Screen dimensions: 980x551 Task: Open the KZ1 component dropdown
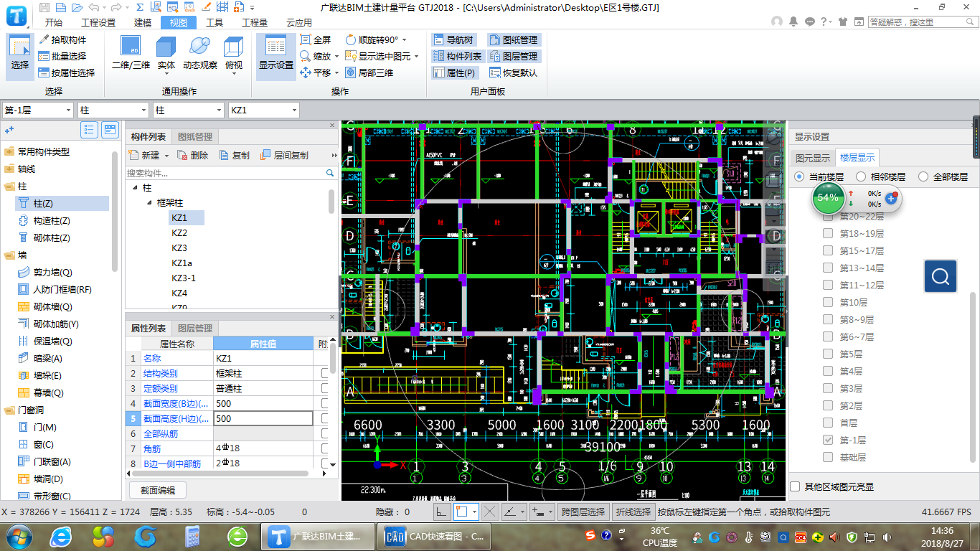coord(294,110)
